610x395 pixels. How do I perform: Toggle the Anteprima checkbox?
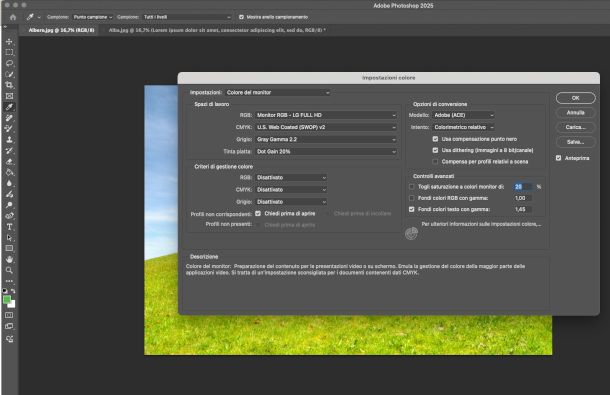click(x=559, y=158)
